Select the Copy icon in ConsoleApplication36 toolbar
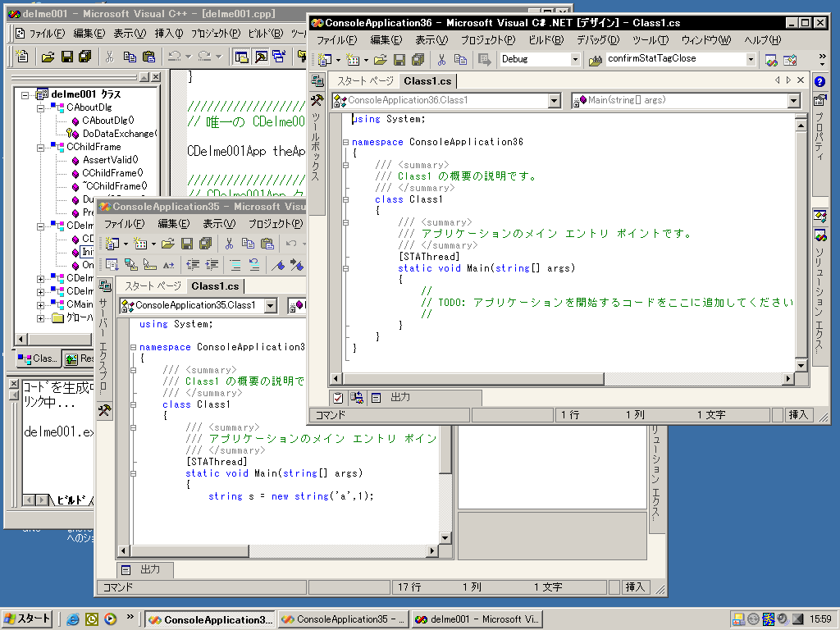Viewport: 840px width, 630px height. pyautogui.click(x=462, y=60)
